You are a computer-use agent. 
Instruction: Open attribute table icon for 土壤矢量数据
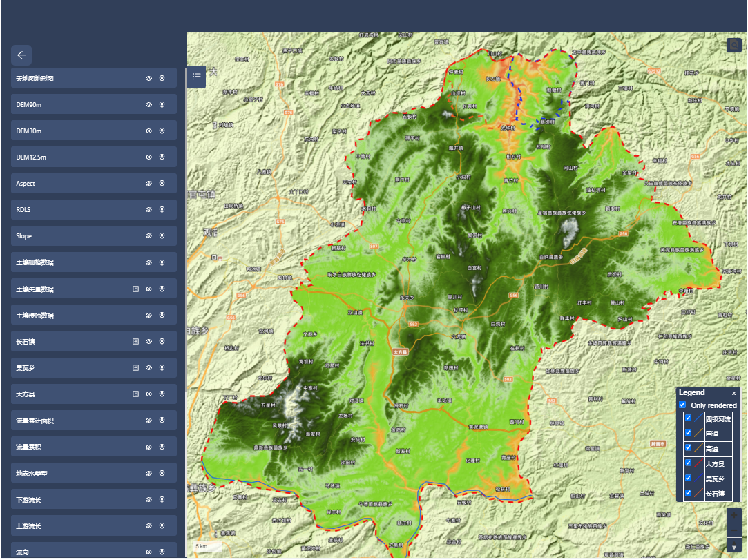coord(136,289)
